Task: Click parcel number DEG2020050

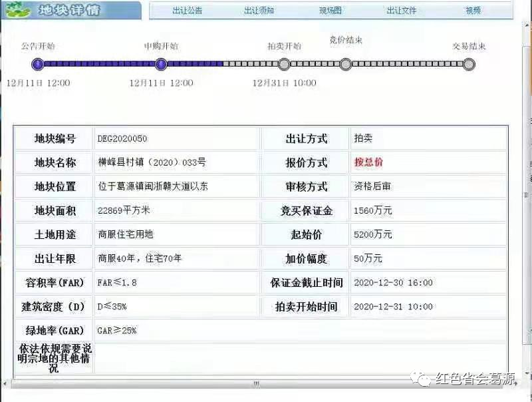Action: coord(122,138)
